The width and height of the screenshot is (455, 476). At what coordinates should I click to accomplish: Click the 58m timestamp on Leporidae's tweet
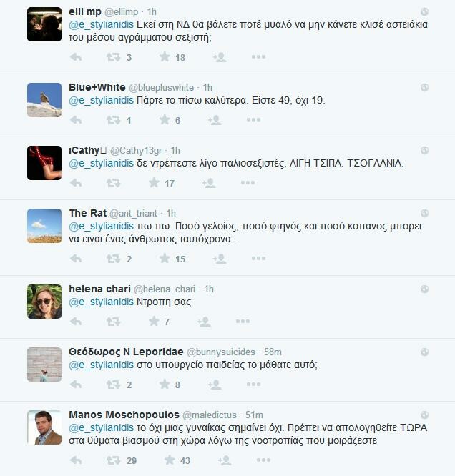tap(273, 352)
